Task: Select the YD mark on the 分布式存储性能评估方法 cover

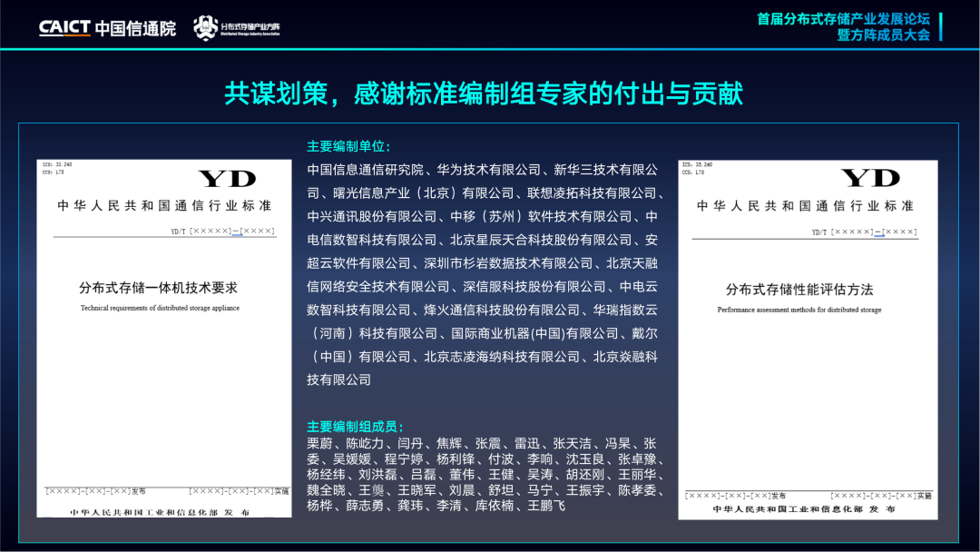Action: [870, 178]
